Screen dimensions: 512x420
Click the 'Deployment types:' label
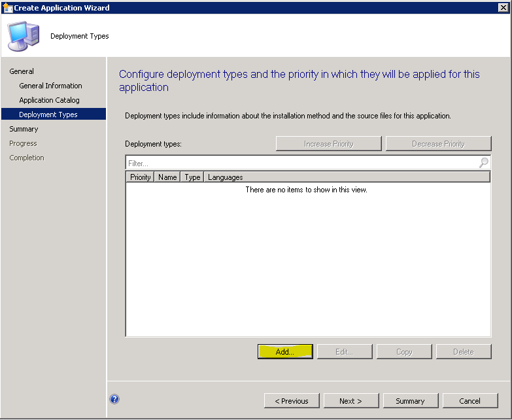[x=153, y=144]
